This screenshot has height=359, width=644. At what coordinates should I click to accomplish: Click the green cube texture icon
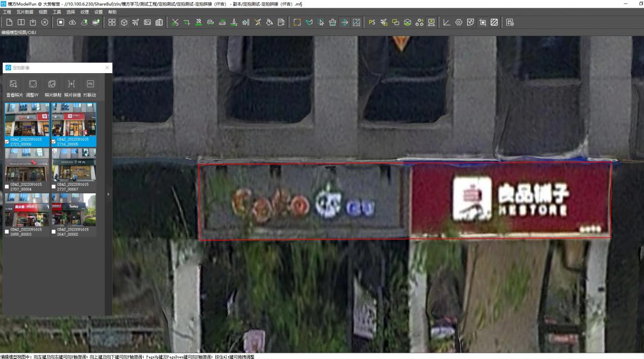[x=408, y=22]
